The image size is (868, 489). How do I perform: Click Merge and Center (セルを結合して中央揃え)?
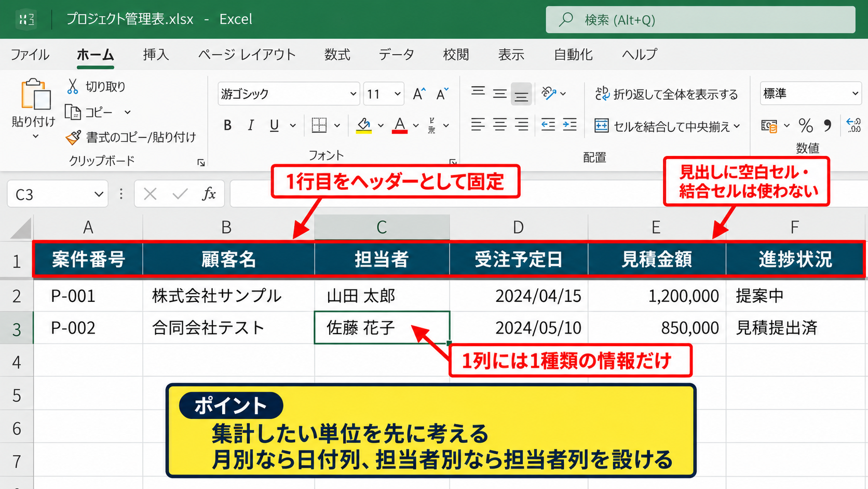coord(662,126)
